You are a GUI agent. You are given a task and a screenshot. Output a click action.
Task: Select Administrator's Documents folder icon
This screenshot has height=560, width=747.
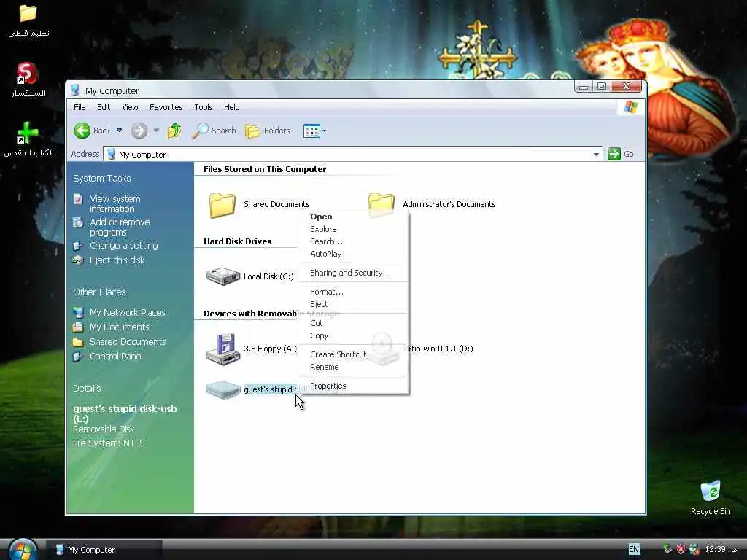tap(382, 205)
